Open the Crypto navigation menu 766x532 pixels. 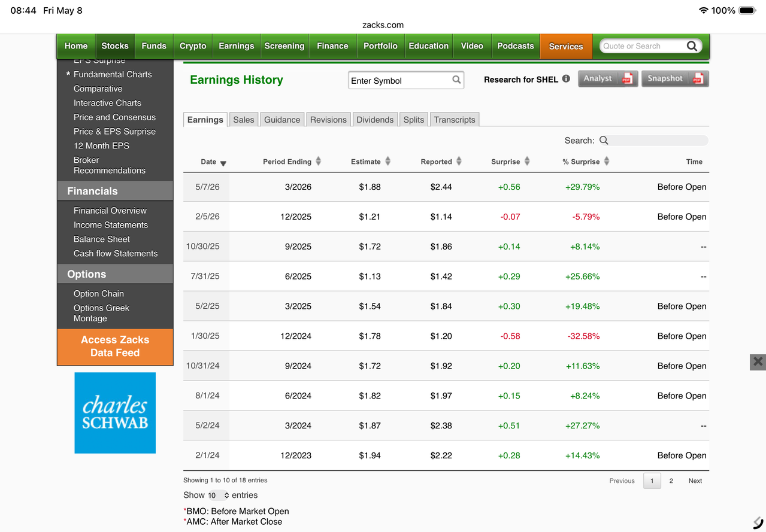[193, 46]
